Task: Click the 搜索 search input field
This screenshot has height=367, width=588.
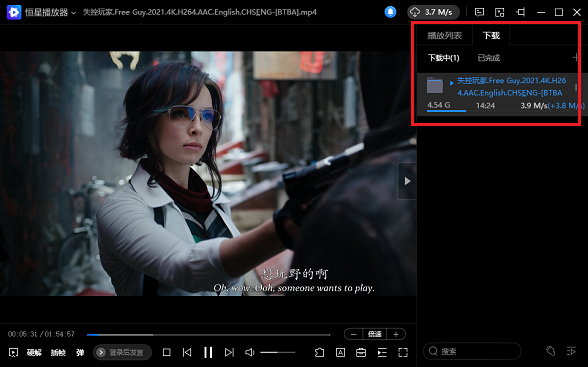Action: (472, 351)
